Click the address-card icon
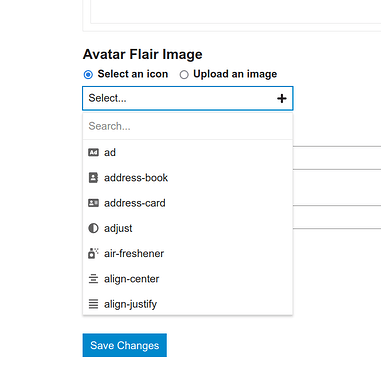 (93, 203)
